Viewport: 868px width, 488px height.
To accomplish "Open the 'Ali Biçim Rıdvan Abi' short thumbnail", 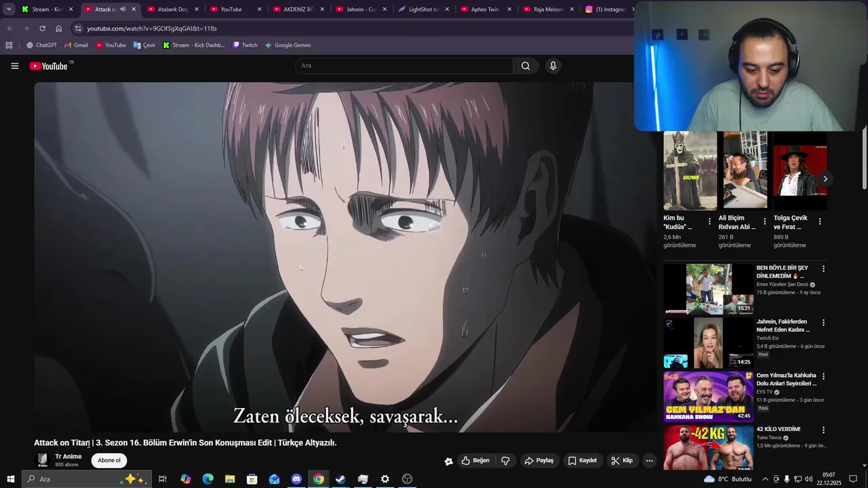I will click(745, 170).
